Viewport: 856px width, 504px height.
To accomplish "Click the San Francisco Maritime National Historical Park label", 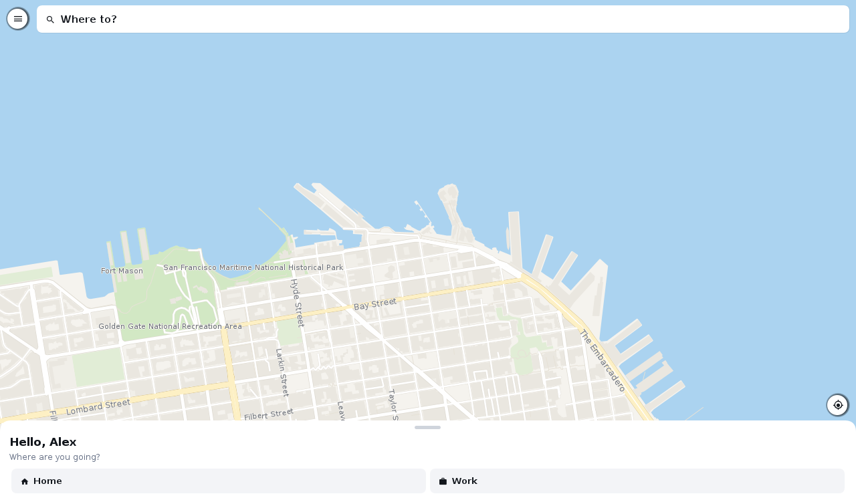I will pos(253,267).
